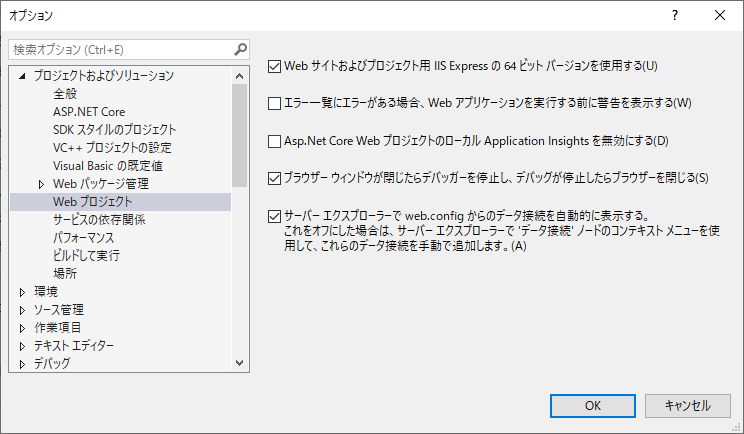Click the キャンセル button

click(685, 405)
